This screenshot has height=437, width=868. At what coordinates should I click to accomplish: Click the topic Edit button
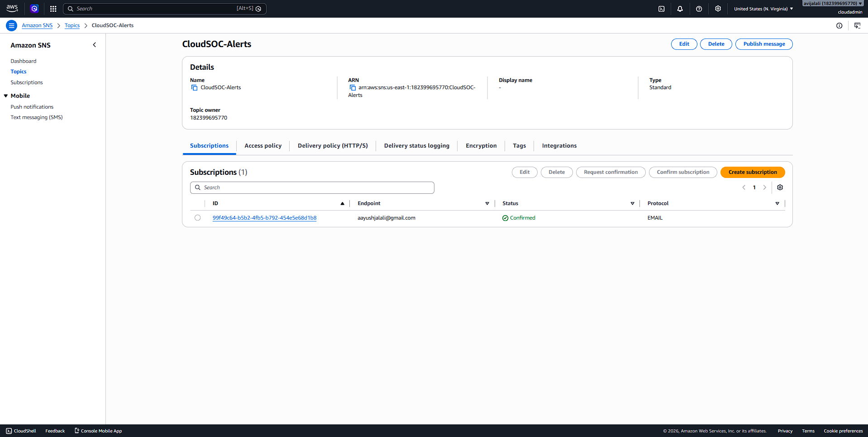(684, 44)
